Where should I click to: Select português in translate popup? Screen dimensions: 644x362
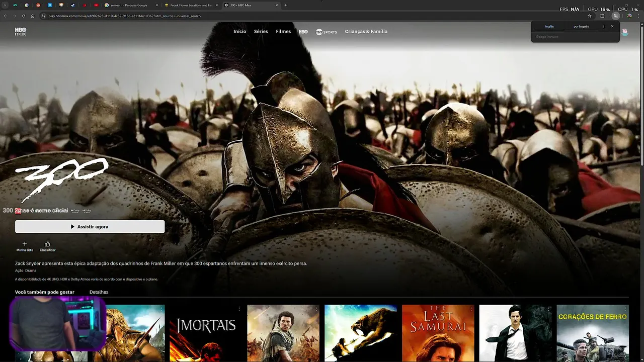581,26
